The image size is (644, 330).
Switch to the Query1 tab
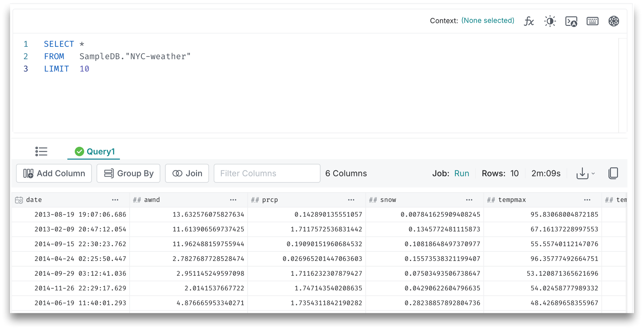pyautogui.click(x=95, y=152)
